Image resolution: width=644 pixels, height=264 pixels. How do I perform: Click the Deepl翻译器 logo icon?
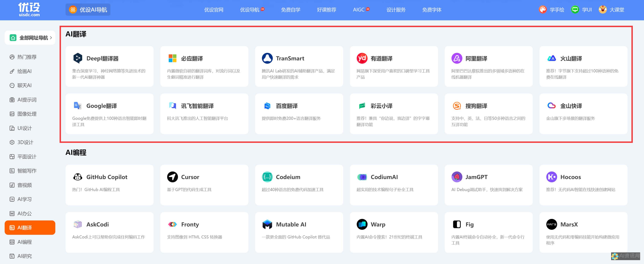78,58
